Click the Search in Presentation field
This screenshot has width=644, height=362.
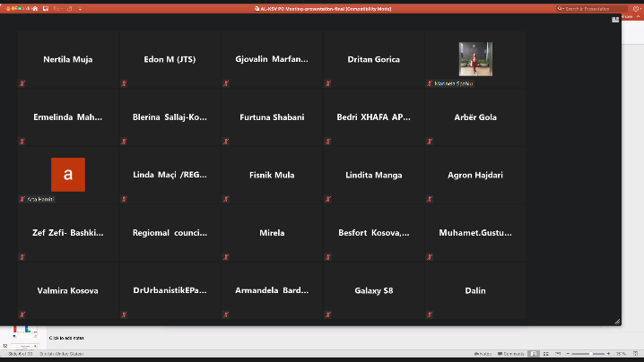pos(591,9)
